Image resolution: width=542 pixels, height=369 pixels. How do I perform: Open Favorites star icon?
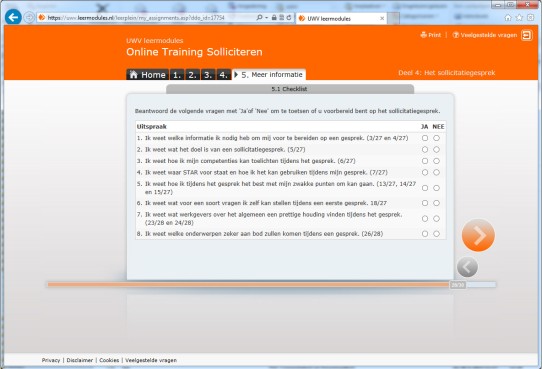point(519,18)
